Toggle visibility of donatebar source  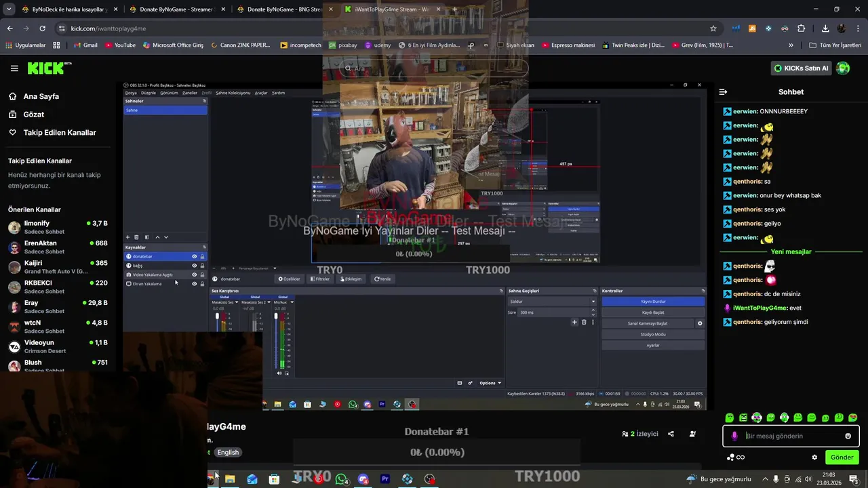[194, 256]
